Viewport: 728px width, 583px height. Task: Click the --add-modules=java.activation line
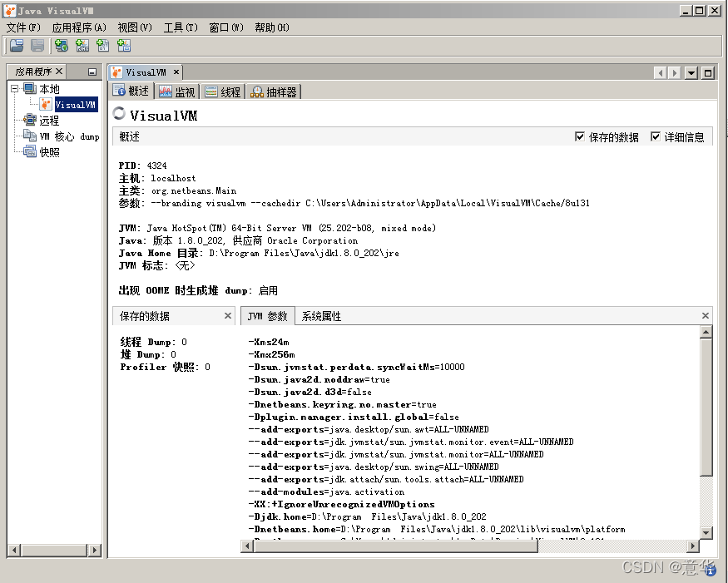click(326, 492)
